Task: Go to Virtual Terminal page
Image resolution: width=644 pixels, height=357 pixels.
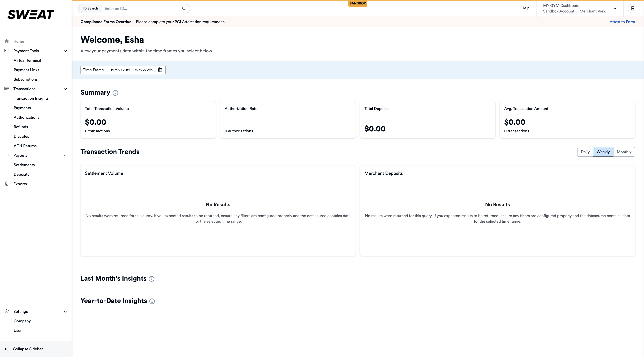Action: tap(27, 61)
